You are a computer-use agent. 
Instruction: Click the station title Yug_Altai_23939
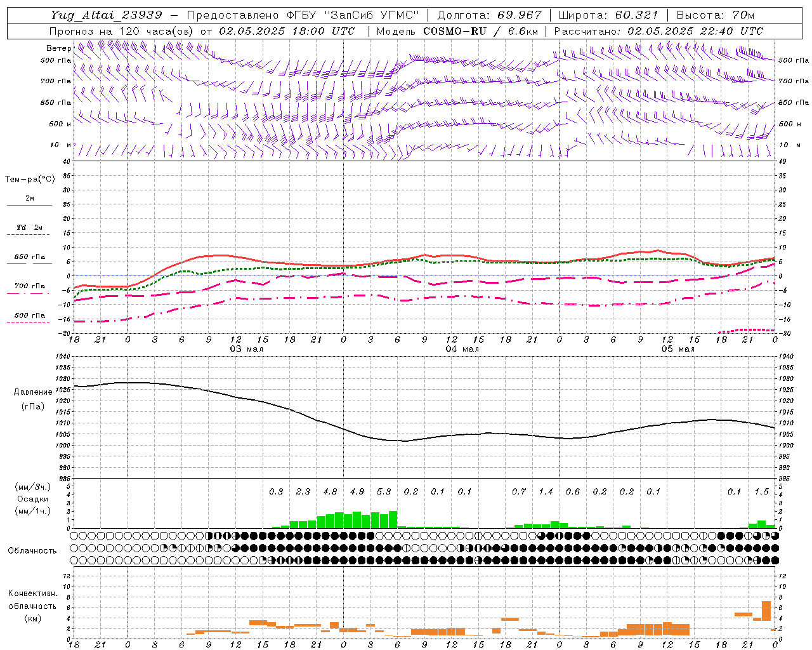pyautogui.click(x=107, y=15)
